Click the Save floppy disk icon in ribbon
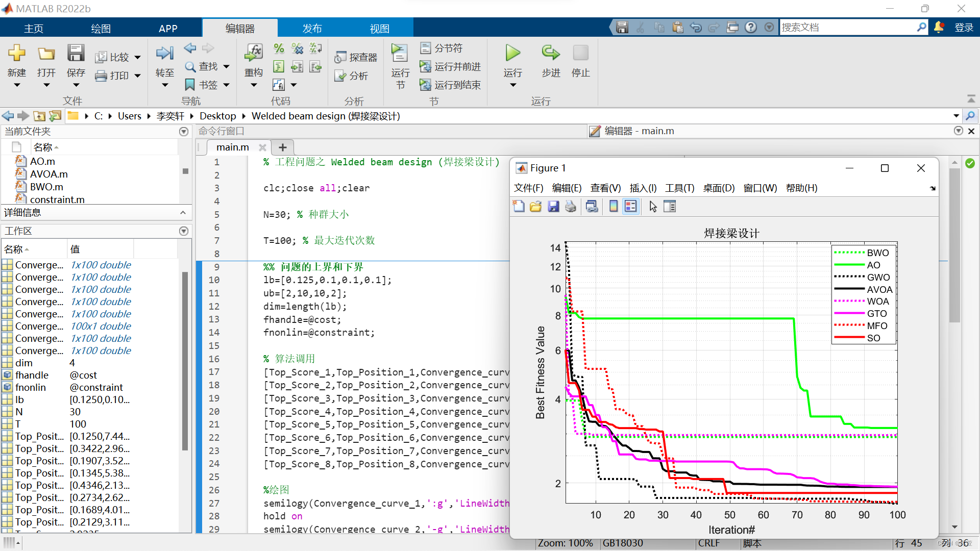The height and width of the screenshot is (551, 980). [76, 53]
